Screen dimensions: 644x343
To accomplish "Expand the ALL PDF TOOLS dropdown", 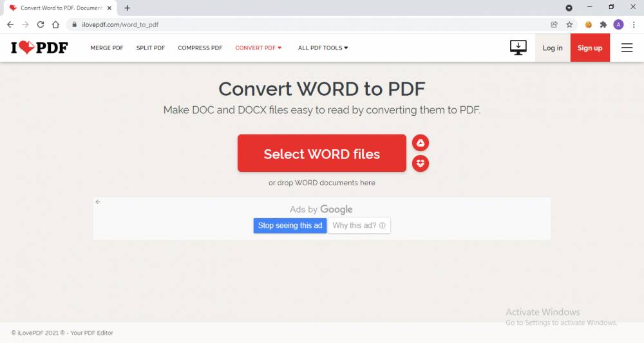I will click(x=323, y=48).
